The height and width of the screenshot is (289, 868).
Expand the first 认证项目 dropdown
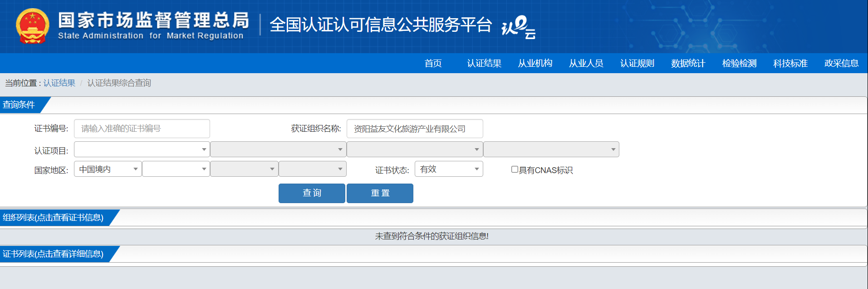click(x=142, y=149)
